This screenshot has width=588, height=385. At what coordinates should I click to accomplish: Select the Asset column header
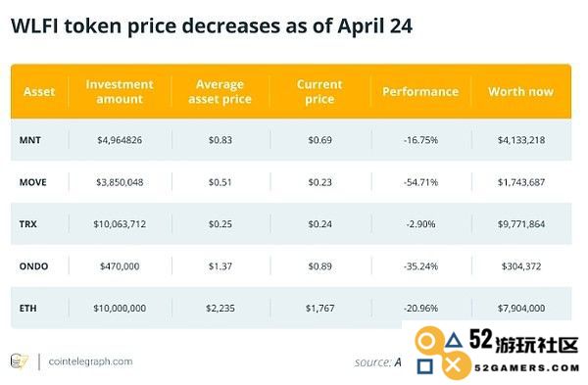[39, 91]
